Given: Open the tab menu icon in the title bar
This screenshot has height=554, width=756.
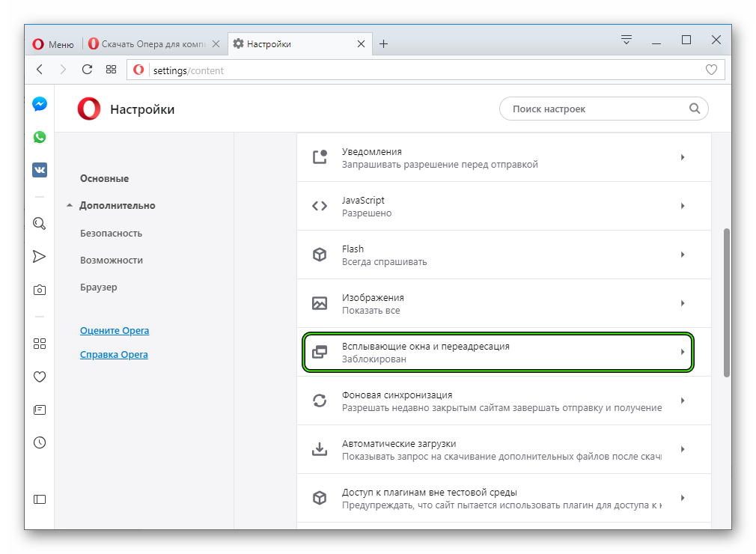Looking at the screenshot, I should pyautogui.click(x=627, y=40).
